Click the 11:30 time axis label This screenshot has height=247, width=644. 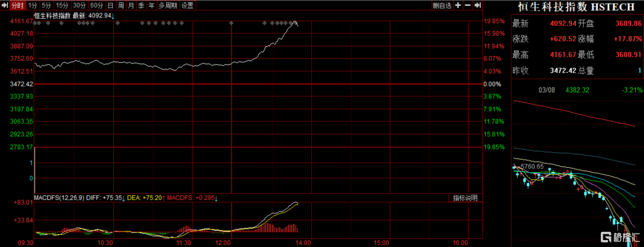click(185, 243)
